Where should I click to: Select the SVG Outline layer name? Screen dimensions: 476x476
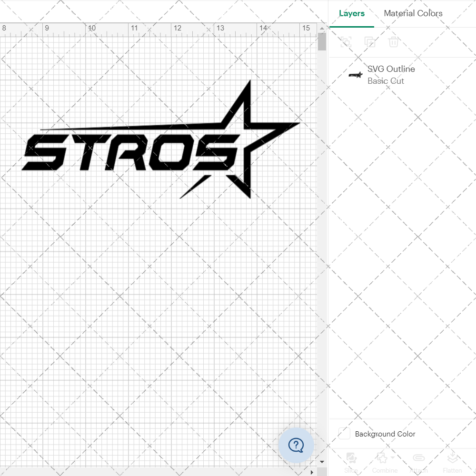click(x=391, y=69)
